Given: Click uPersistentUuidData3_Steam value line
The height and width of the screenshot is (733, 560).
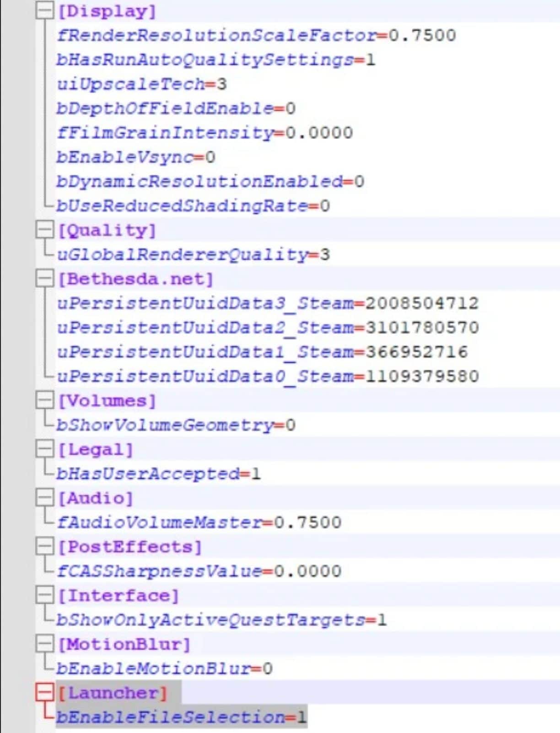Looking at the screenshot, I should [267, 303].
